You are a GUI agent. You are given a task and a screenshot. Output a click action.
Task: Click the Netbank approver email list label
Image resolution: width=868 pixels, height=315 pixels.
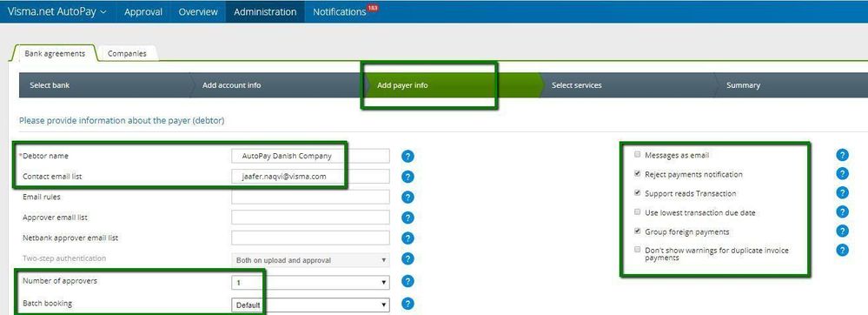click(70, 238)
